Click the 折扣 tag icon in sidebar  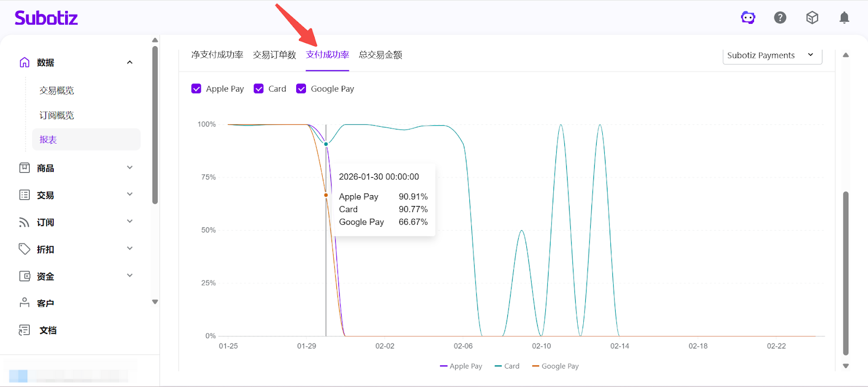click(x=24, y=249)
